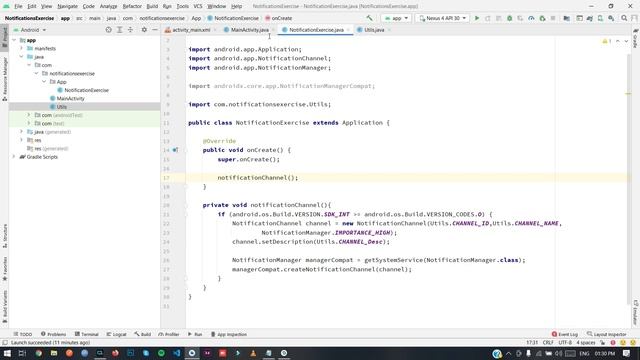
Task: Open the Nexus 4 API 30 device dropdown
Action: (442, 18)
